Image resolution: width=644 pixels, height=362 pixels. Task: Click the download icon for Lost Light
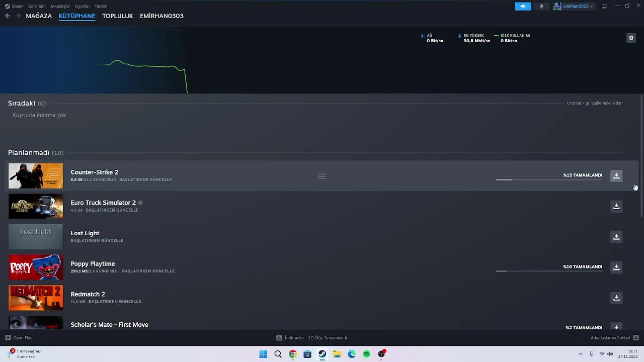coord(616,237)
